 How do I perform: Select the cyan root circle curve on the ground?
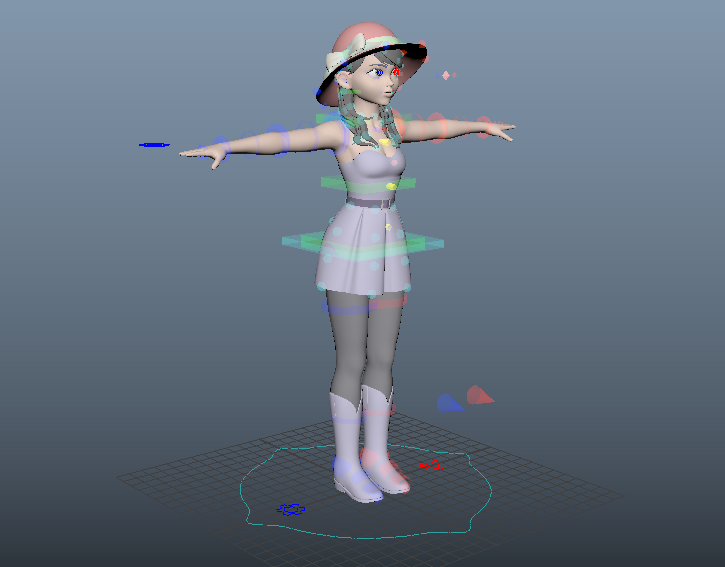(x=250, y=502)
